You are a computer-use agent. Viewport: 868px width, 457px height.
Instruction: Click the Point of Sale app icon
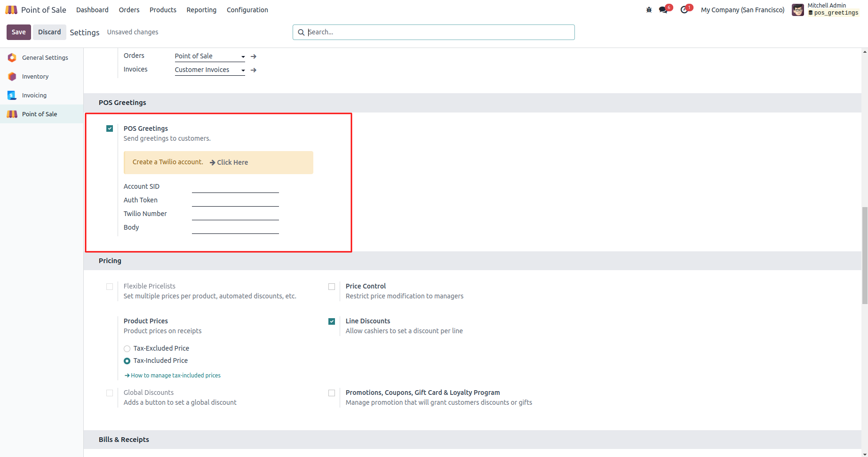tap(11, 10)
